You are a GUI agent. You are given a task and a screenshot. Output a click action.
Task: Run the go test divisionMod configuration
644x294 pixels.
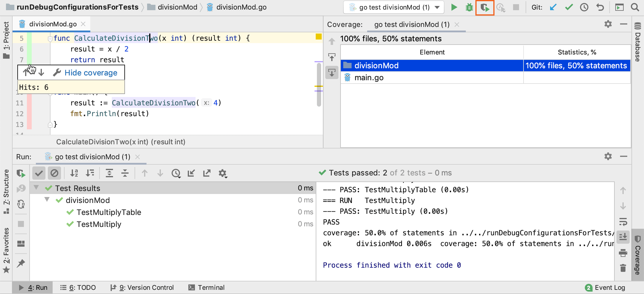coord(454,7)
